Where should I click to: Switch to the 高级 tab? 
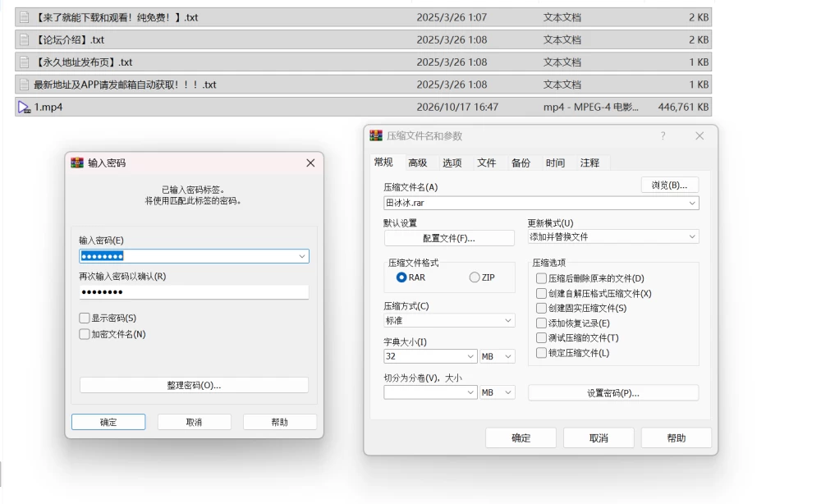pyautogui.click(x=417, y=163)
